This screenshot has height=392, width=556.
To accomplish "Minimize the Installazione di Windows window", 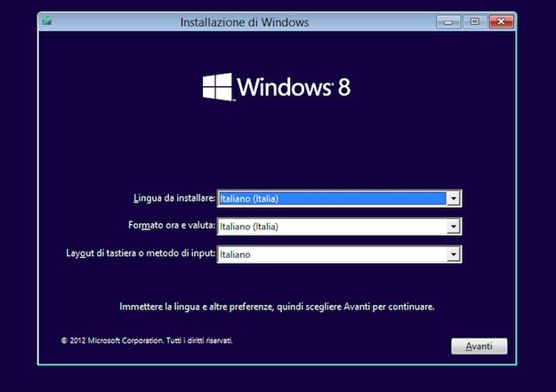I will 448,22.
